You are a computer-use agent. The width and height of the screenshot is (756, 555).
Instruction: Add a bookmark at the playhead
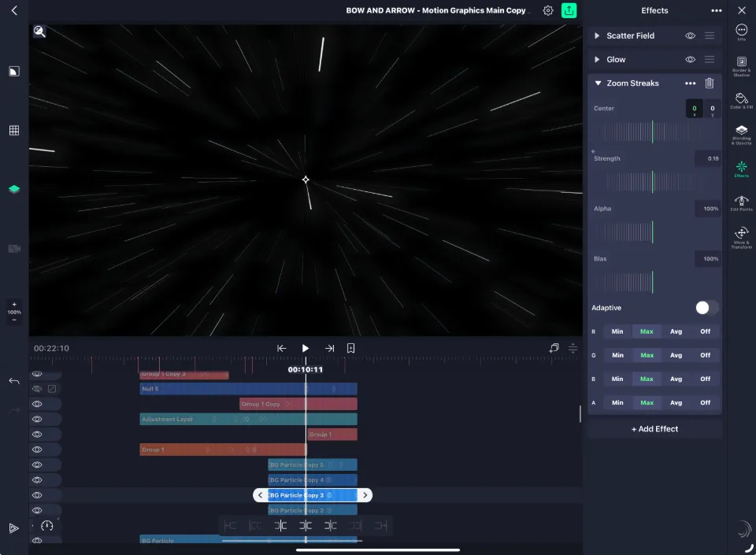point(351,348)
